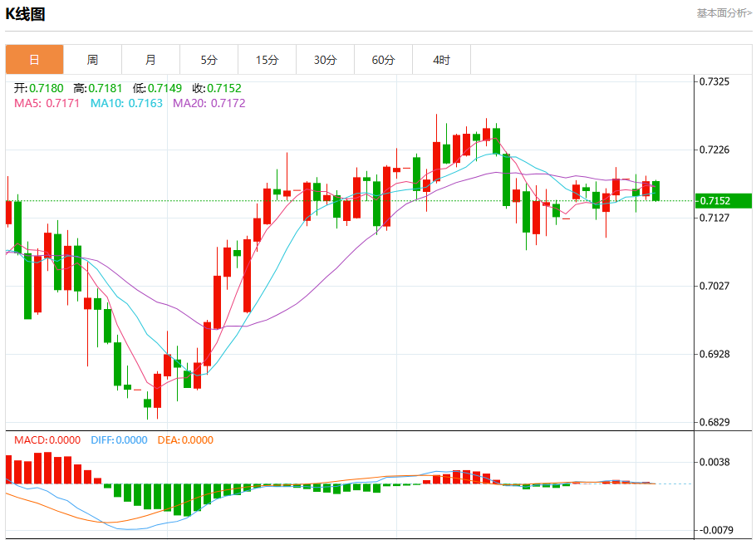
Task: Click the K线图 heading
Action: (x=25, y=14)
